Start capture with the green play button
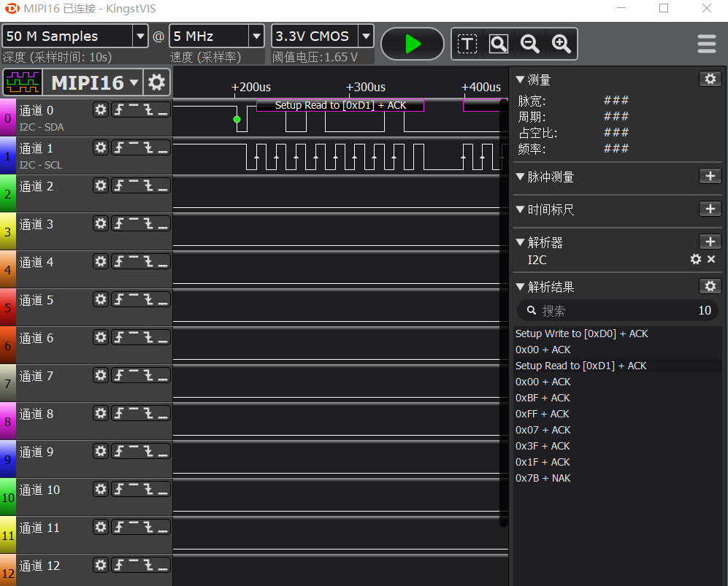 click(x=413, y=44)
